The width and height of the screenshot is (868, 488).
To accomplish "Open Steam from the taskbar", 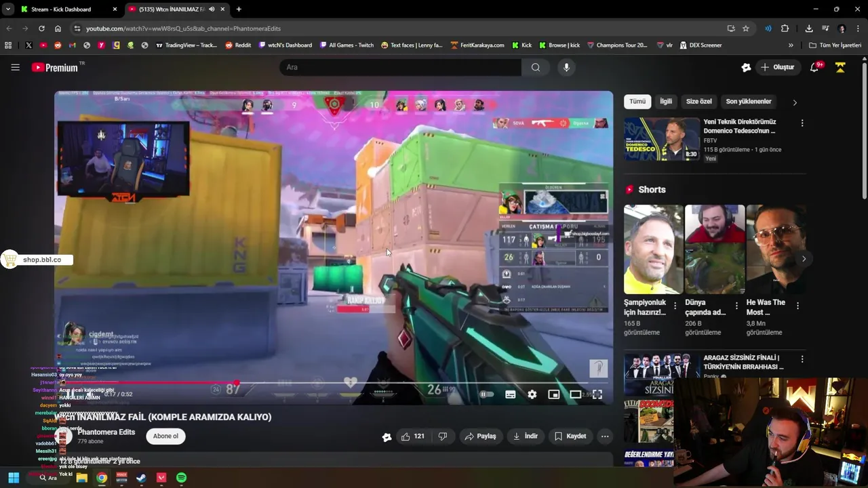I will (141, 478).
